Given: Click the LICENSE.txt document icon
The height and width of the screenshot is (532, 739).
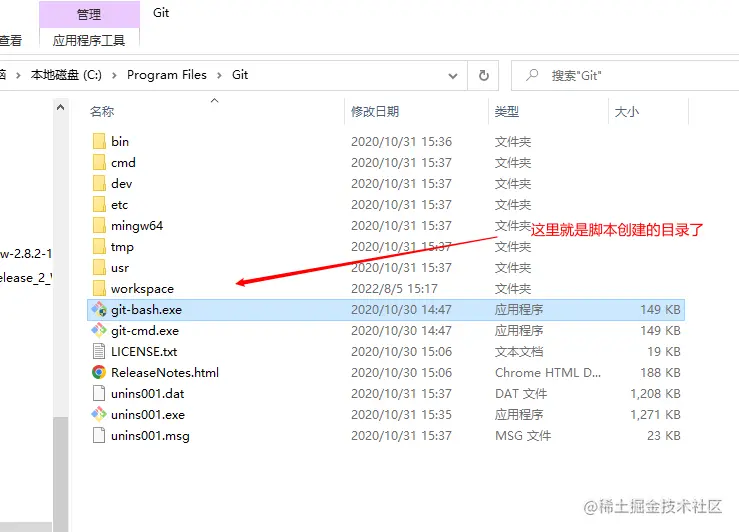Looking at the screenshot, I should tap(99, 352).
